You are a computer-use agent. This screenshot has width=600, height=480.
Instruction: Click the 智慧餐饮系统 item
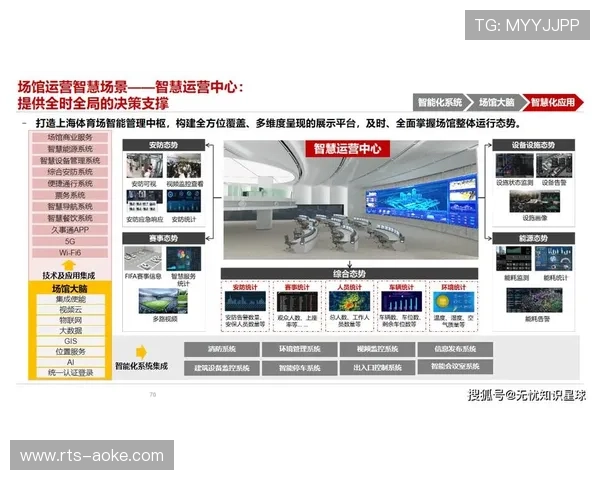click(x=70, y=218)
